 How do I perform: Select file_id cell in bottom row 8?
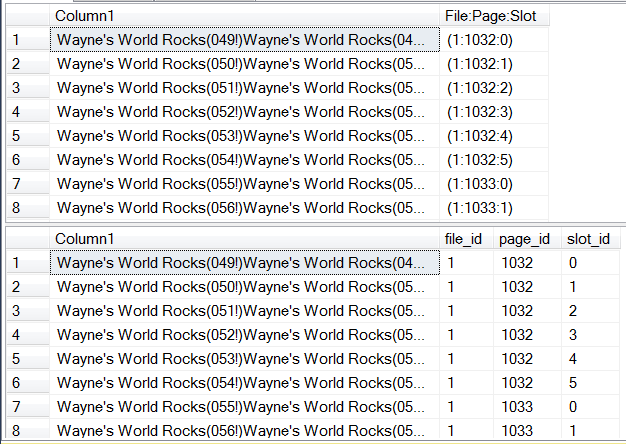(466, 430)
